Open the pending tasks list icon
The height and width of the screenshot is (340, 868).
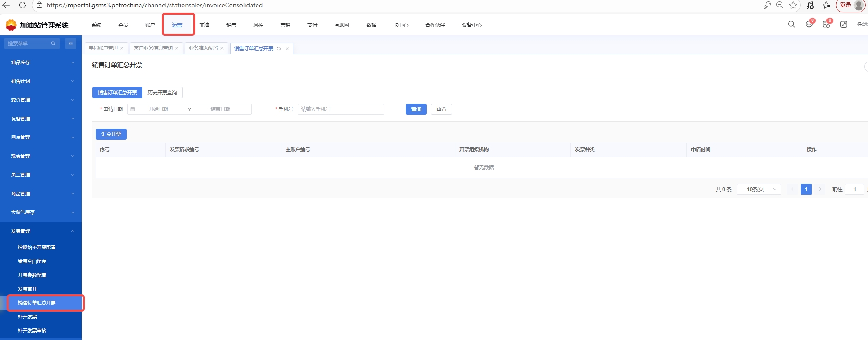(x=826, y=25)
